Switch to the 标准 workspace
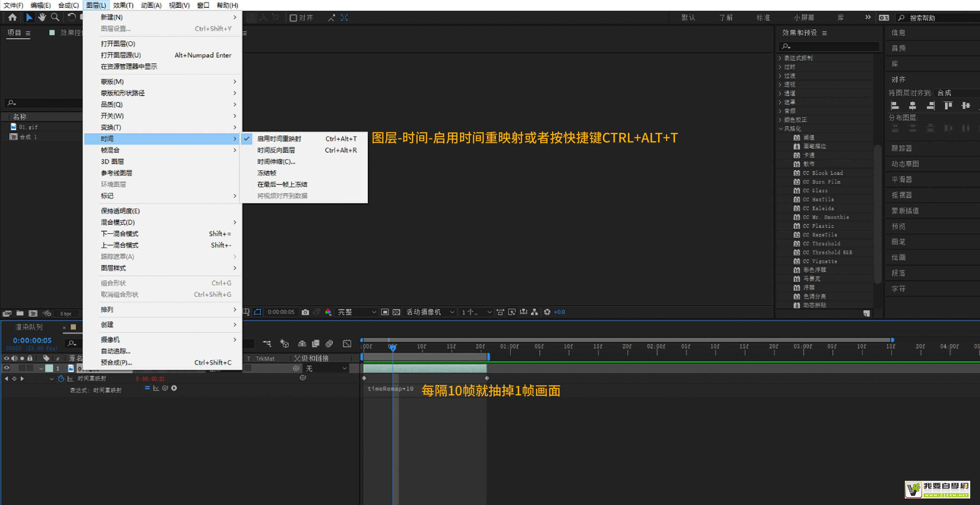This screenshot has width=980, height=505. [763, 18]
